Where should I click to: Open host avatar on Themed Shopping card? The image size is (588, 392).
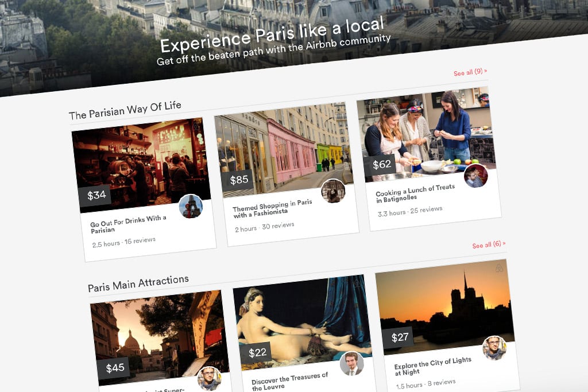tap(333, 191)
